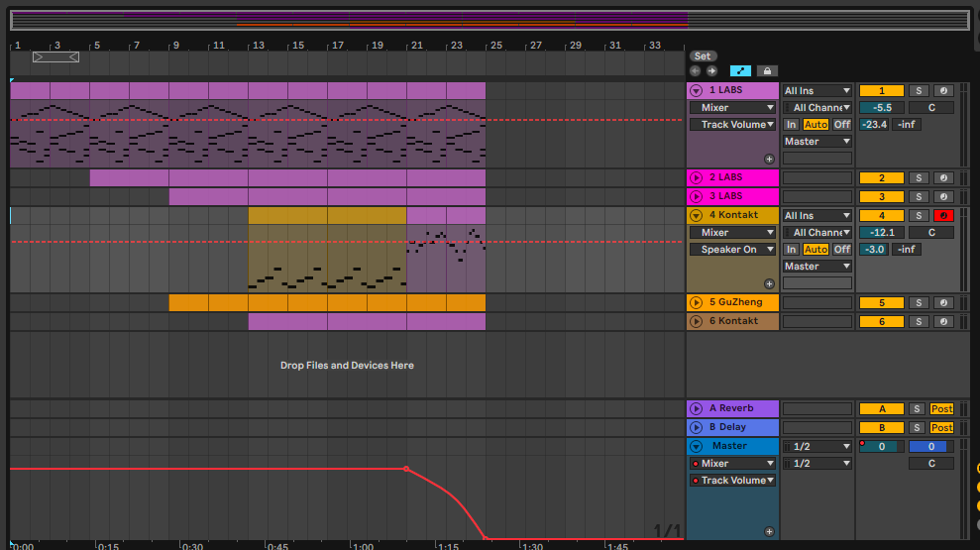Collapse the Master track
This screenshot has width=980, height=550.
pyautogui.click(x=697, y=447)
